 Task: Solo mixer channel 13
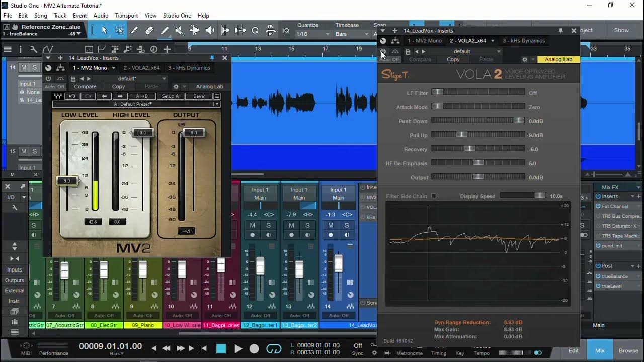[307, 225]
